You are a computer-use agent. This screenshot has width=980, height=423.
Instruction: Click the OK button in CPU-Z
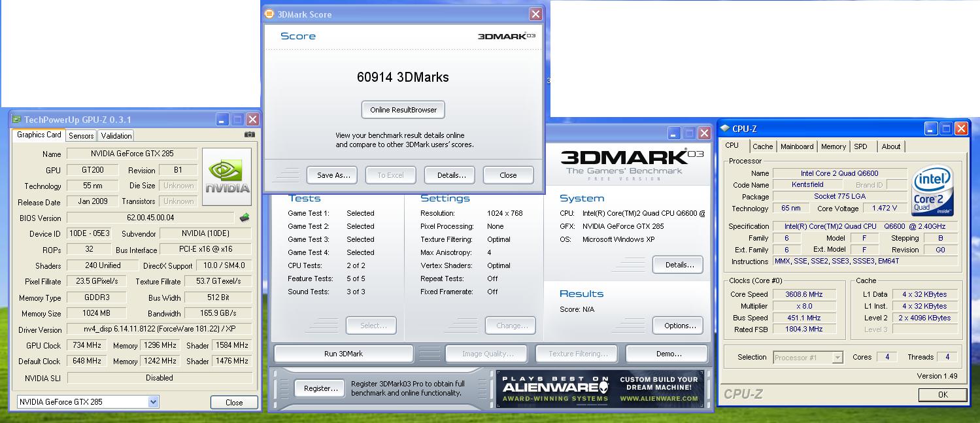[943, 395]
